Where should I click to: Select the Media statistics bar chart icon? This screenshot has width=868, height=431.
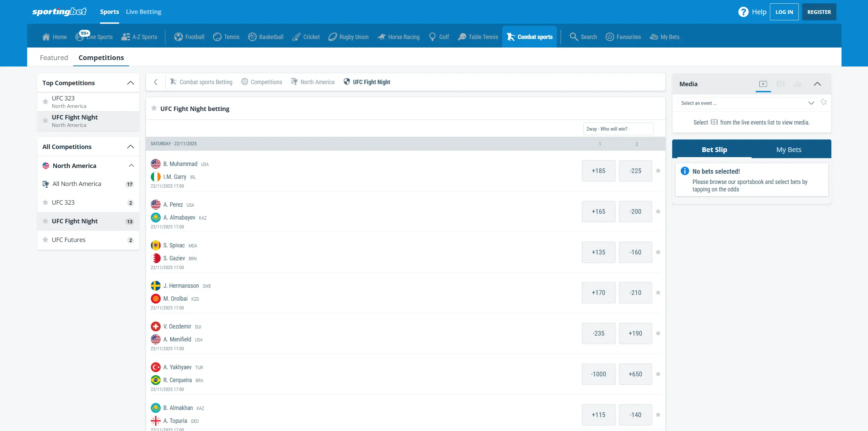[797, 84]
